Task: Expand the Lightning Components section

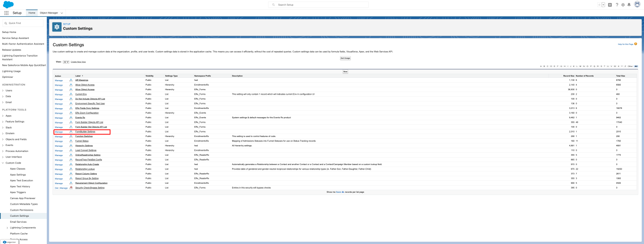Action: [7, 228]
